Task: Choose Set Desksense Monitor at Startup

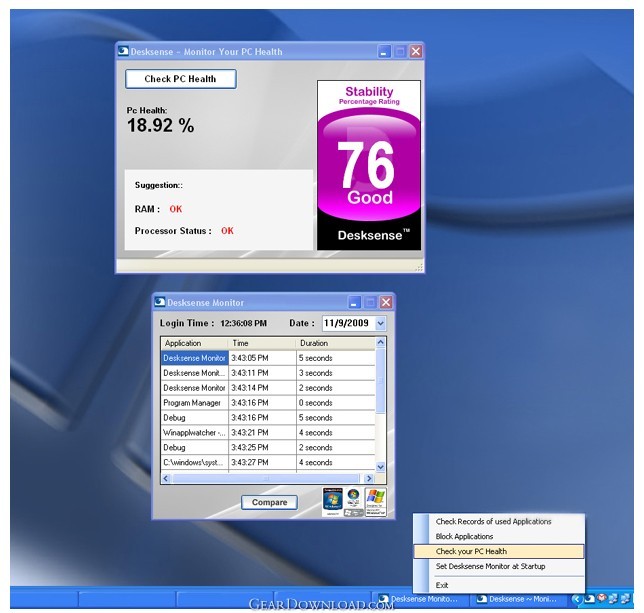Action: tap(490, 566)
